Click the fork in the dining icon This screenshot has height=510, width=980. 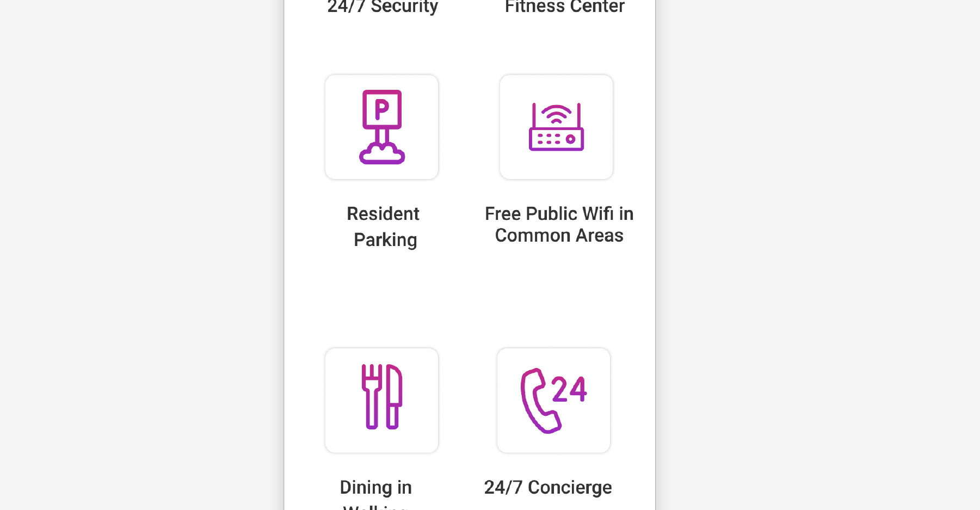[x=372, y=397]
